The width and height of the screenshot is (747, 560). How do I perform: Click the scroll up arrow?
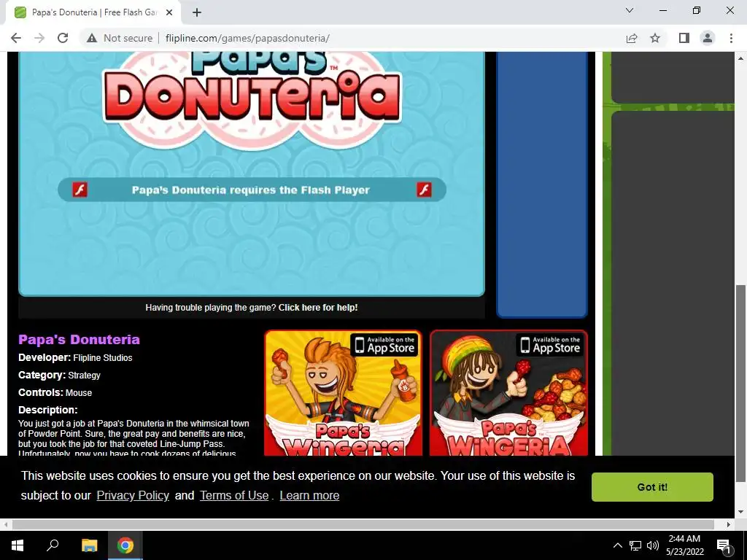click(741, 58)
